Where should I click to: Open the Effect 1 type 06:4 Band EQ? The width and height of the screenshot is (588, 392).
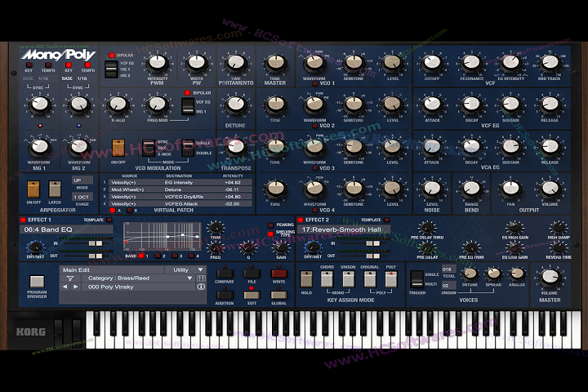point(66,229)
